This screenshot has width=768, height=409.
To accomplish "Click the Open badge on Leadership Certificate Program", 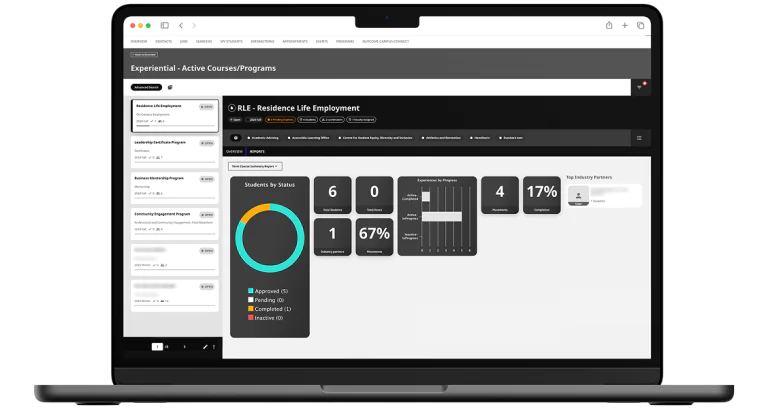I will point(207,144).
